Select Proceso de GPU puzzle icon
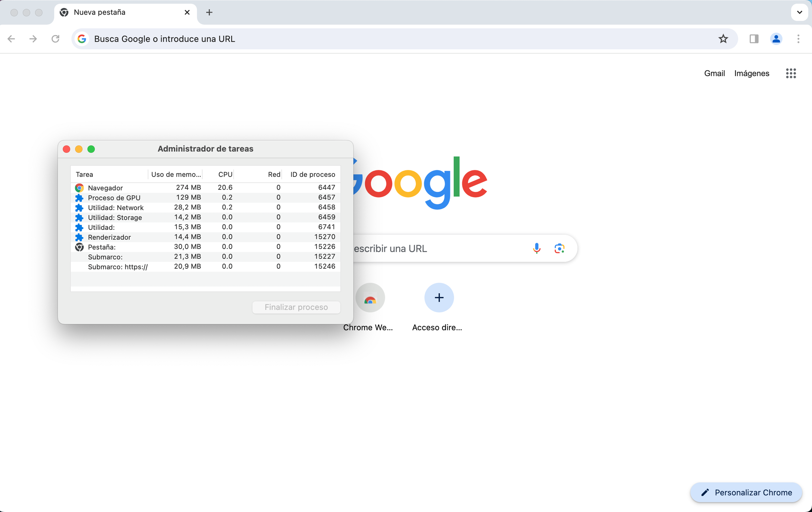This screenshot has height=512, width=812. coord(79,198)
